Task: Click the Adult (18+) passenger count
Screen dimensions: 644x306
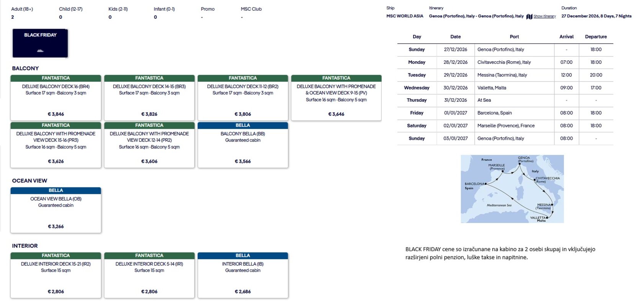Action: point(13,17)
